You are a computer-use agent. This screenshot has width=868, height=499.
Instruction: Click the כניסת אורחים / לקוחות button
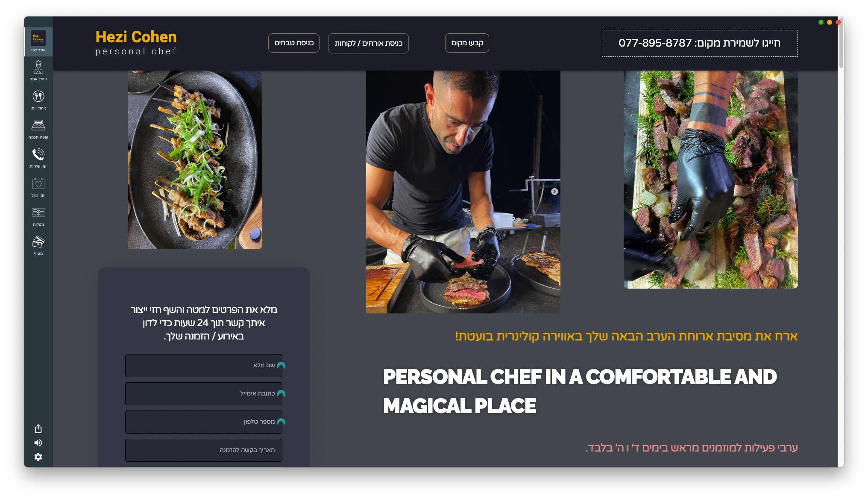point(368,43)
